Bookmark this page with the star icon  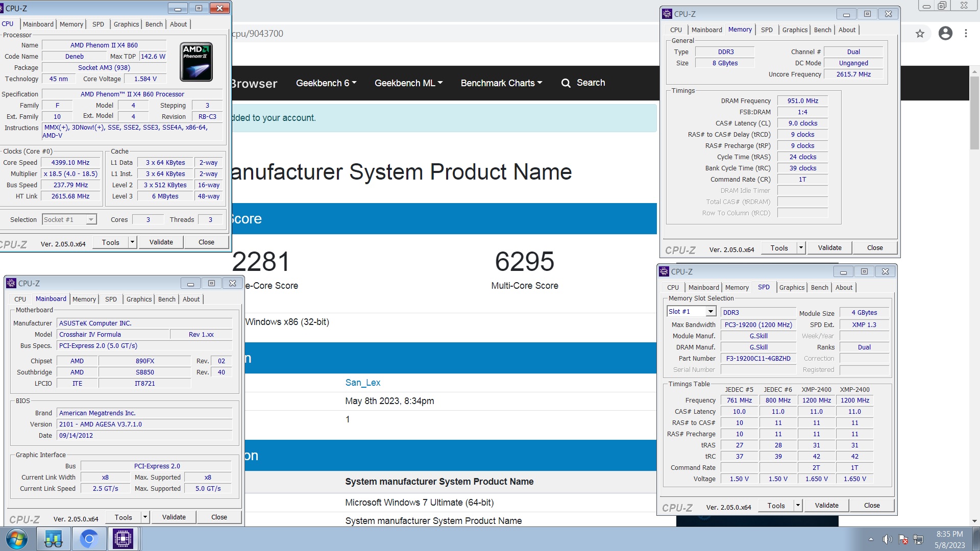click(920, 34)
